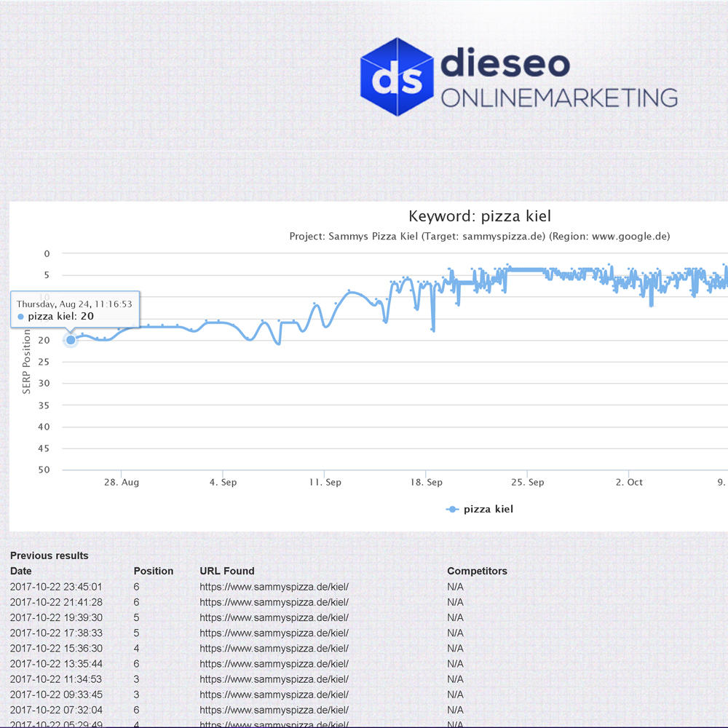
Task: Open the URL in the 07:32:04 row
Action: click(274, 710)
